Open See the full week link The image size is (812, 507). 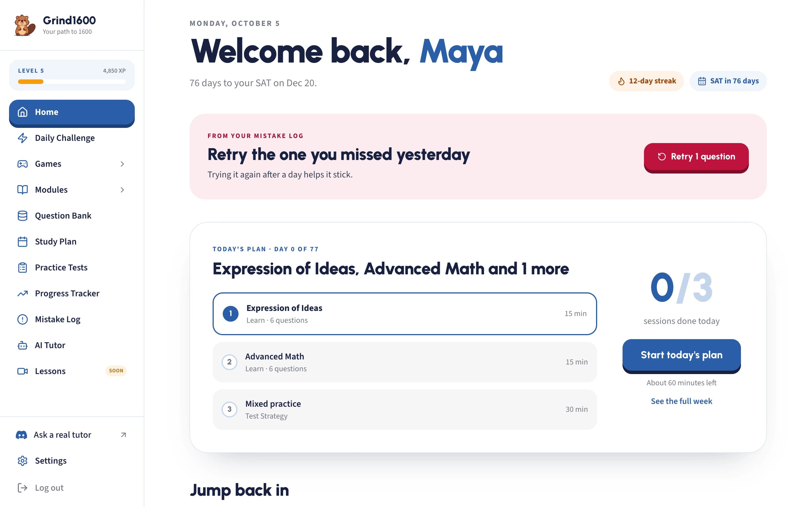click(x=681, y=401)
